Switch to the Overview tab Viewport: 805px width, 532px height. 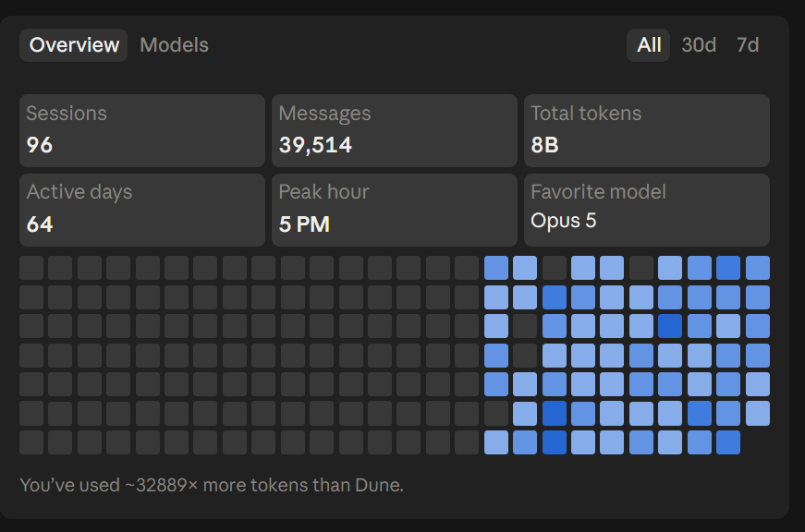[73, 45]
